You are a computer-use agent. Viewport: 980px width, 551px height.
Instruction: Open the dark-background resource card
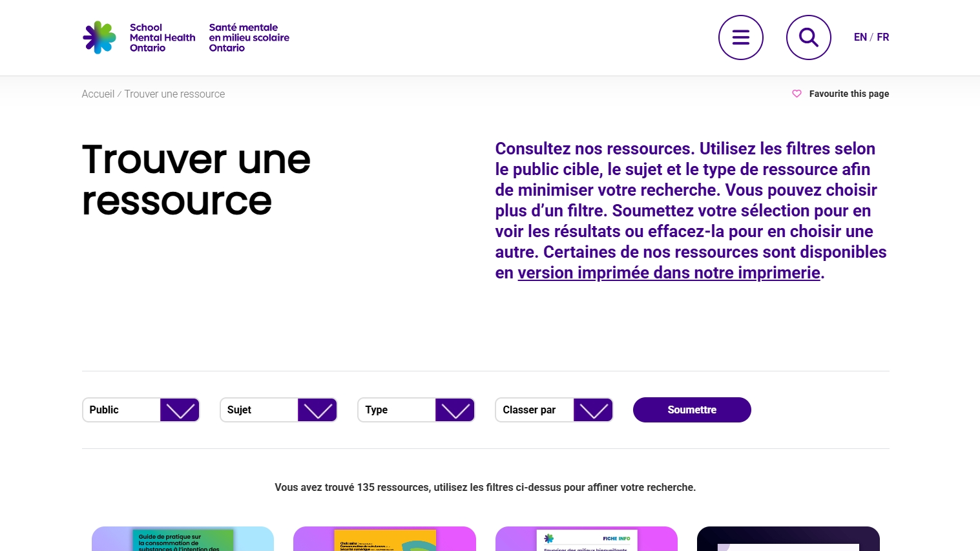click(788, 539)
